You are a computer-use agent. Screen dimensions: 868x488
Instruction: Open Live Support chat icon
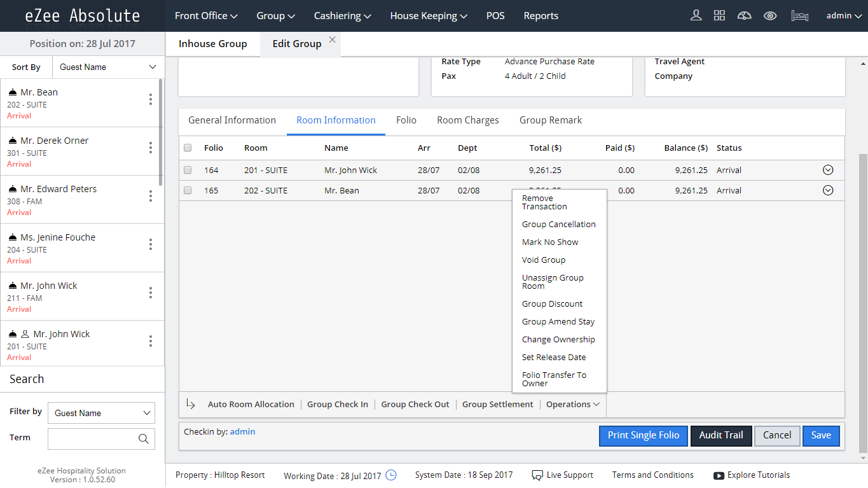pos(537,475)
